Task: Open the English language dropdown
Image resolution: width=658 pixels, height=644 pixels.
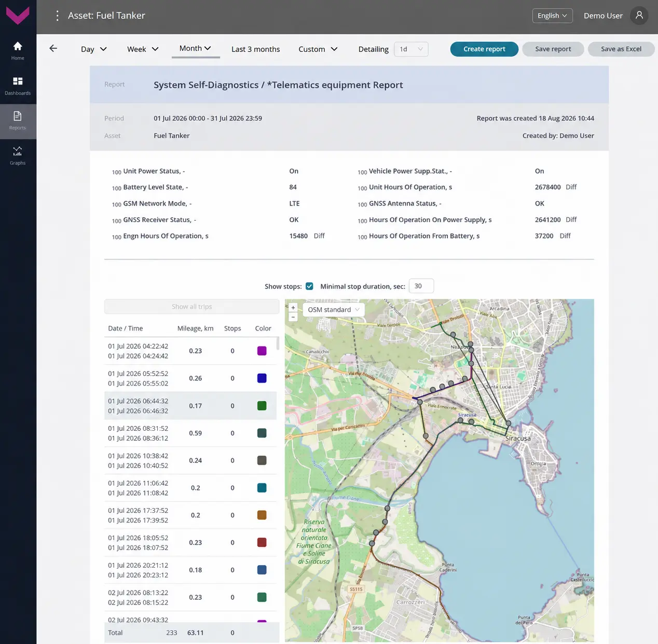Action: 552,16
